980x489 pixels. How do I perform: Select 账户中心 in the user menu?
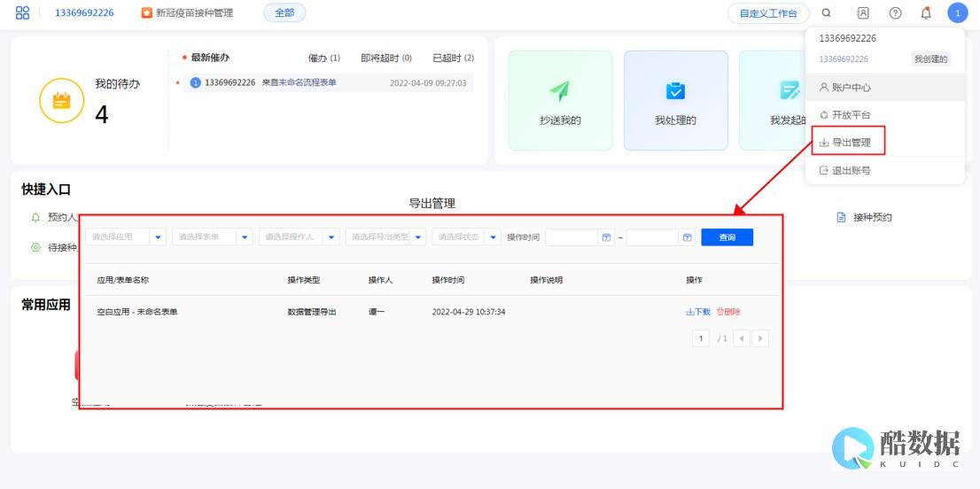pyautogui.click(x=885, y=88)
